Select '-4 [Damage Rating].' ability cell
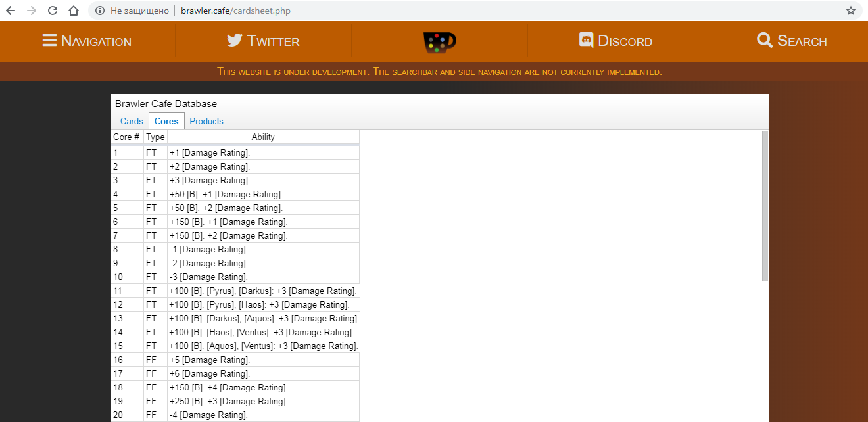 tap(263, 415)
